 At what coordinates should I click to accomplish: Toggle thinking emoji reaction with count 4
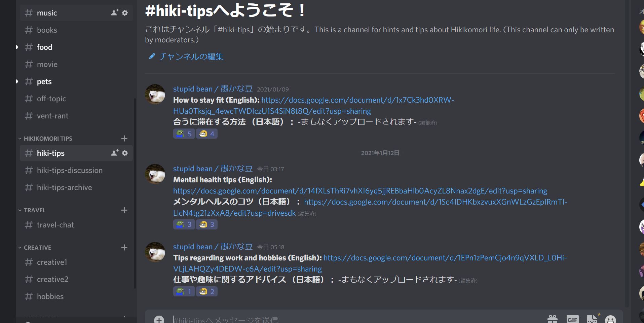pyautogui.click(x=207, y=134)
